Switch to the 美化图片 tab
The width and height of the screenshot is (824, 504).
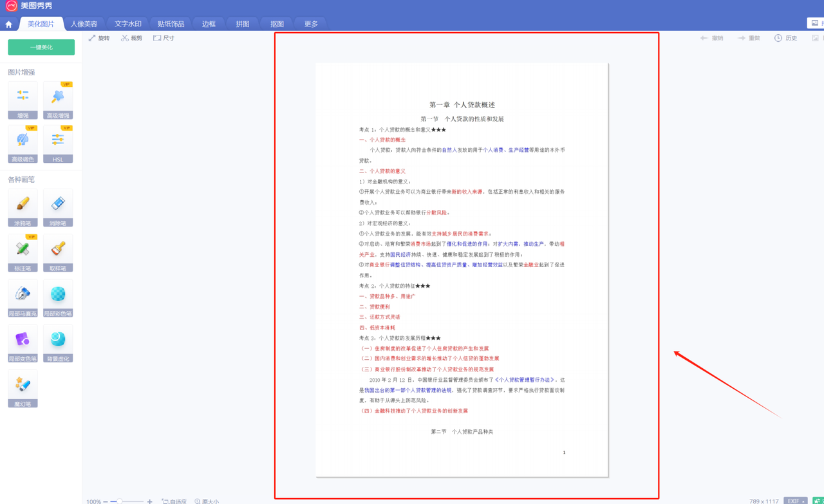41,24
